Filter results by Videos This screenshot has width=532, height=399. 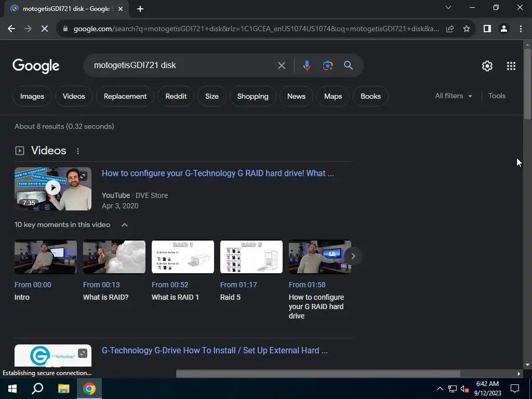click(74, 96)
